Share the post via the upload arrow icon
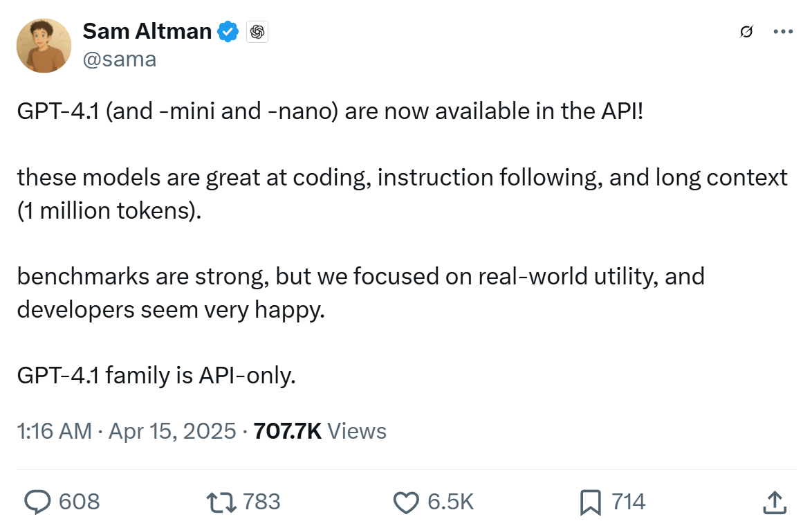This screenshot has width=812, height=528. 775,502
